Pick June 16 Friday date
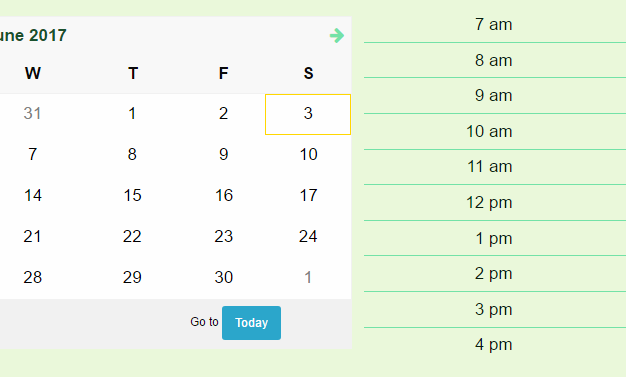 pos(224,195)
